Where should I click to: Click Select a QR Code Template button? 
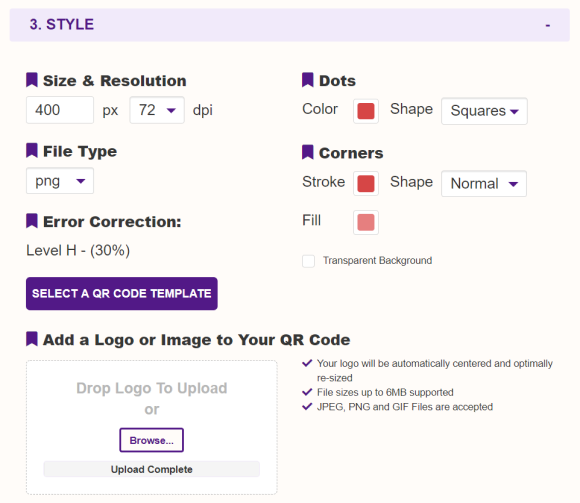[x=122, y=294]
